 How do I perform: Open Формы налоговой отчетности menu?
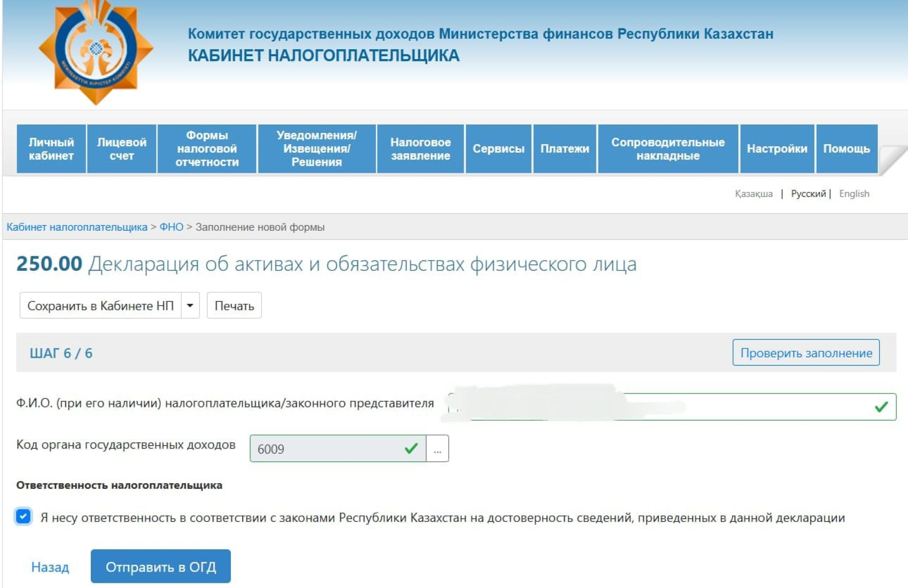[x=207, y=149]
